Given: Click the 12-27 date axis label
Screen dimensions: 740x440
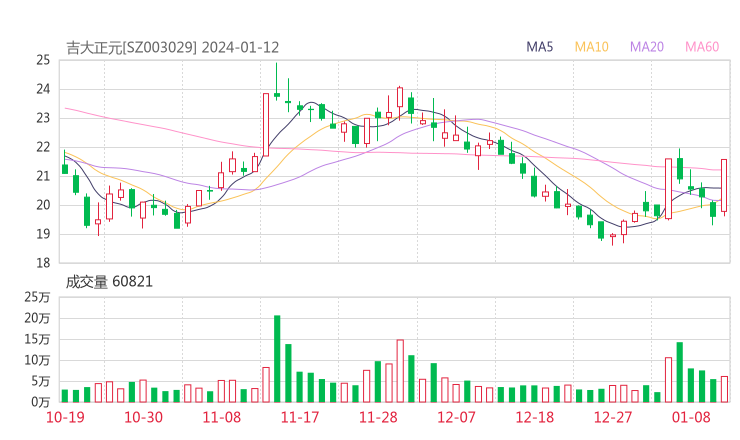Looking at the screenshot, I should coord(613,417).
